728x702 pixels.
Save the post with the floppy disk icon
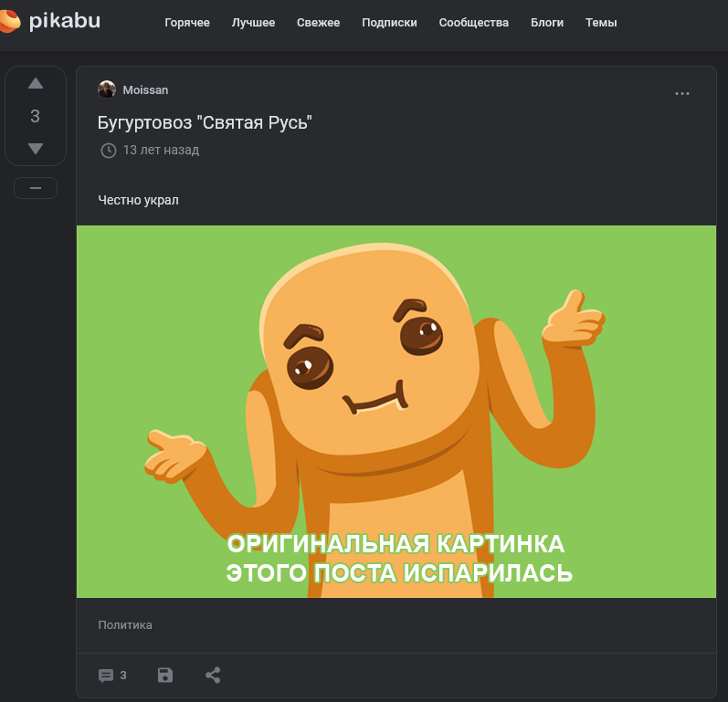(x=164, y=676)
